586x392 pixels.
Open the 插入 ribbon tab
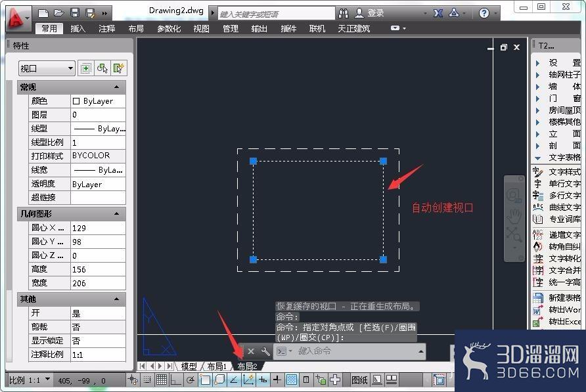(x=78, y=28)
